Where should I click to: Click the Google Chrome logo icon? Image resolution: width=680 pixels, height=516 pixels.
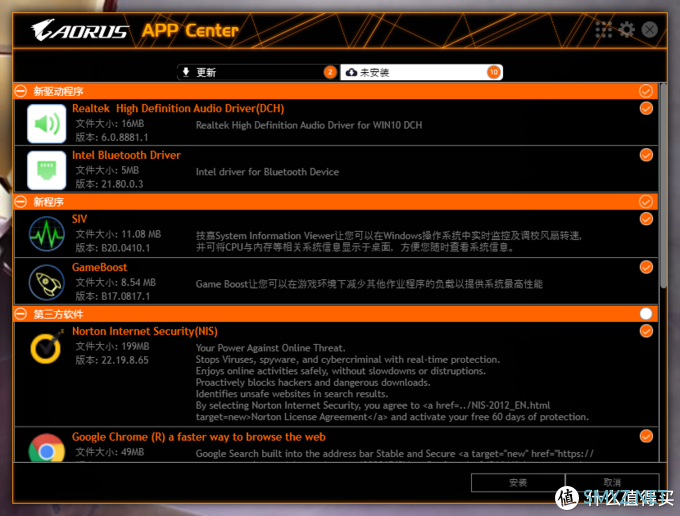pyautogui.click(x=46, y=448)
